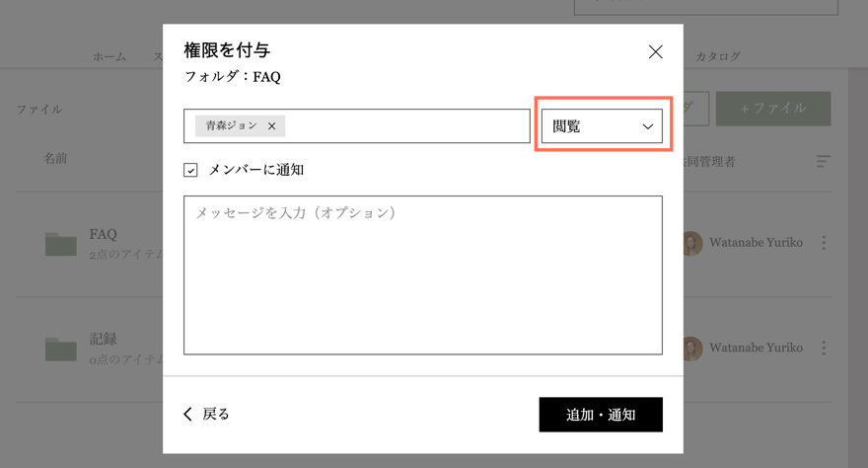Image resolution: width=868 pixels, height=468 pixels.
Task: Click the 名前 column header
Action: [x=55, y=158]
